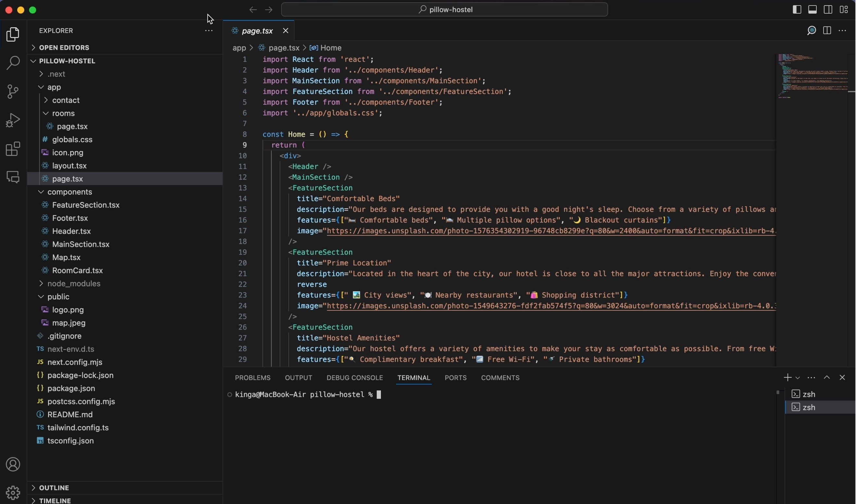Create a new terminal with plus icon

[787, 377]
